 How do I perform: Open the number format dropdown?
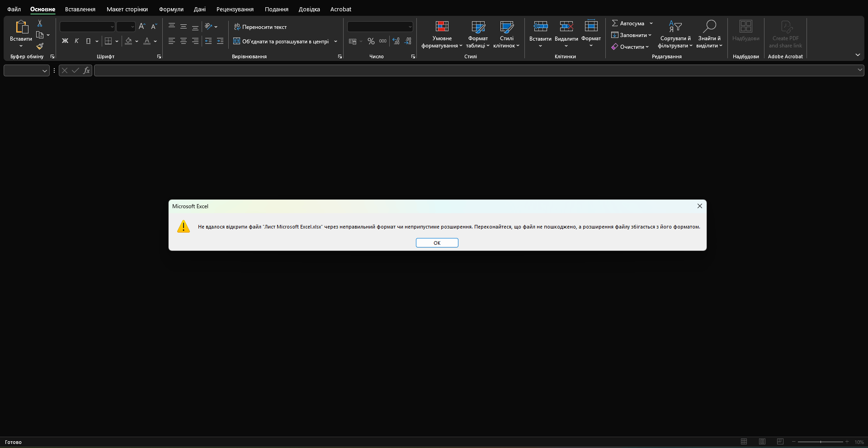pos(410,27)
